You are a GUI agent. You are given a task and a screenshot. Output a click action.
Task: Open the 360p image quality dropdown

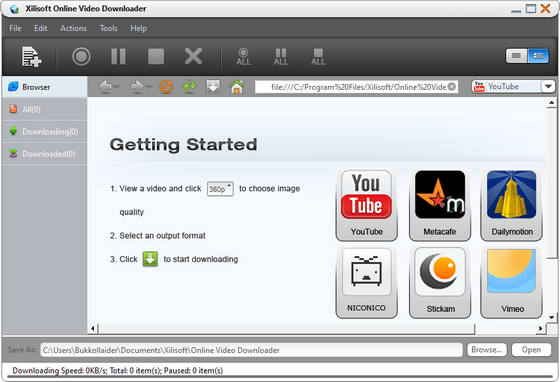(x=220, y=189)
